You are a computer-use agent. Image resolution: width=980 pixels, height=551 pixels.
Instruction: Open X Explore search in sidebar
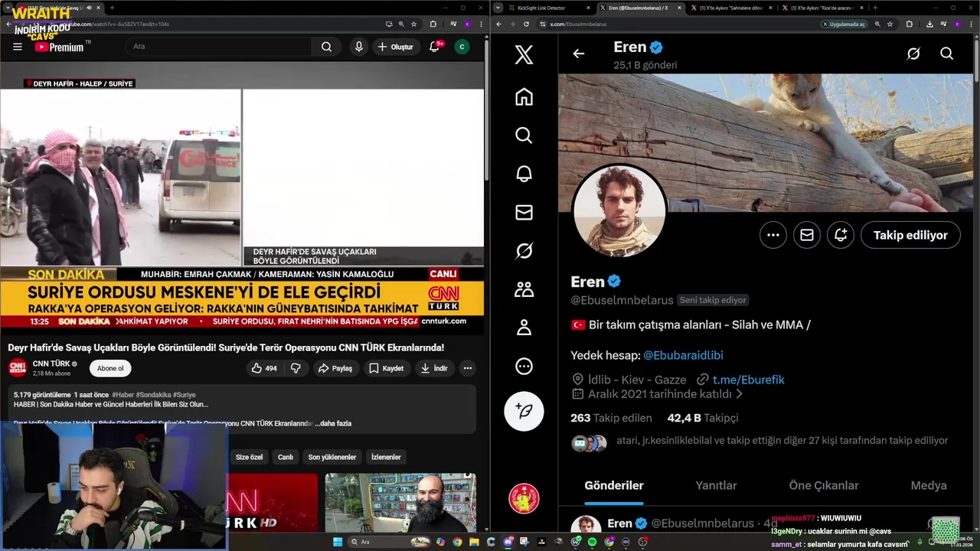coord(524,135)
